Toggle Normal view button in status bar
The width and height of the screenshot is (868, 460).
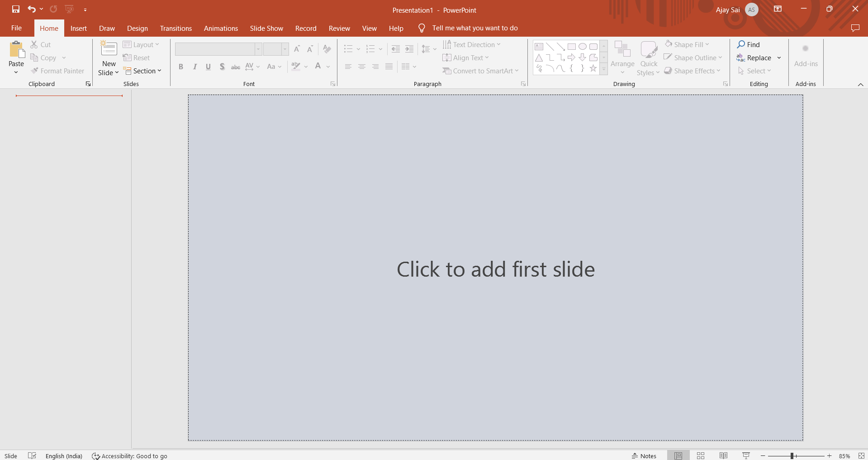(678, 455)
